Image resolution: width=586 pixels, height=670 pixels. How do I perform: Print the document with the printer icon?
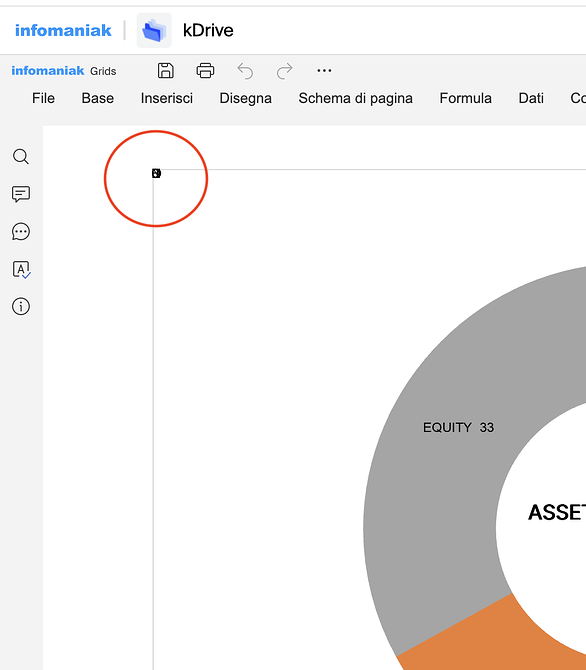(205, 71)
